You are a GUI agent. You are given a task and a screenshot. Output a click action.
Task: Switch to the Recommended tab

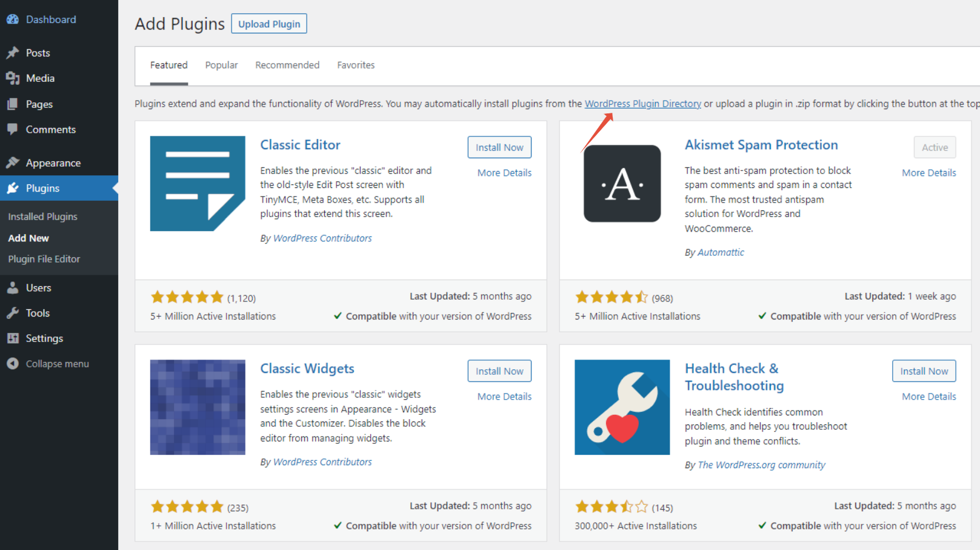point(287,65)
